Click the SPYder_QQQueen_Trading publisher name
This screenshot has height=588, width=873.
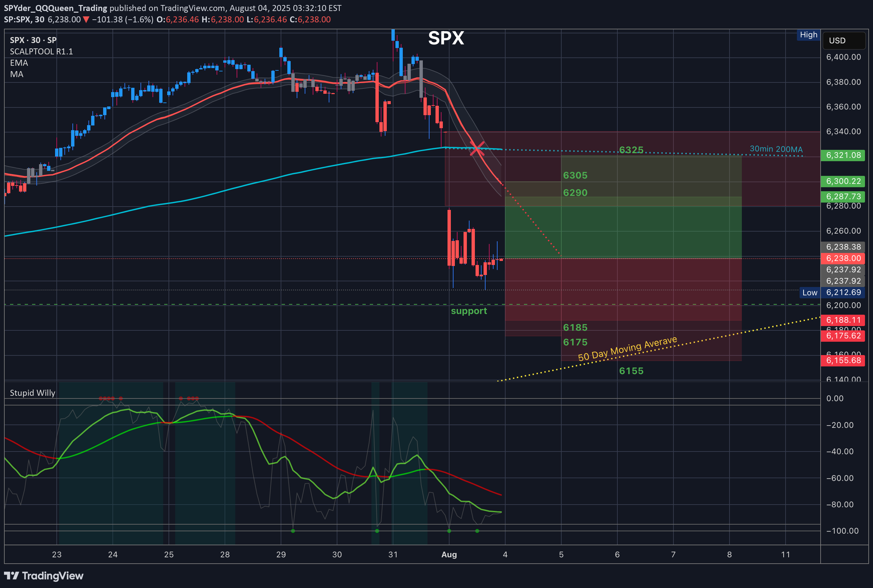coord(55,8)
